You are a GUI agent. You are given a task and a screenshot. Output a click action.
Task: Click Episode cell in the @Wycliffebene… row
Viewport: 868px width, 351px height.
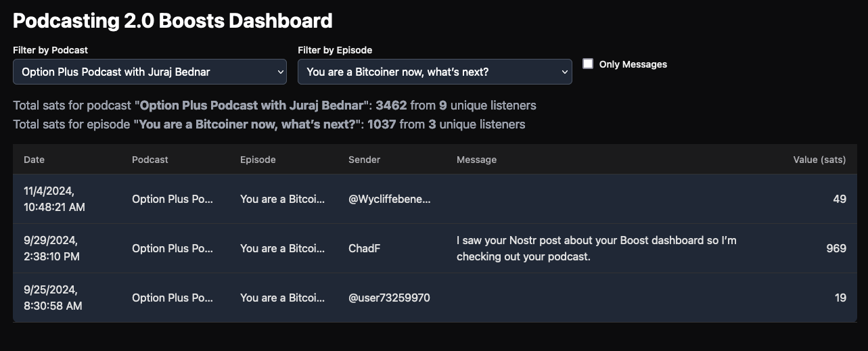pos(282,199)
